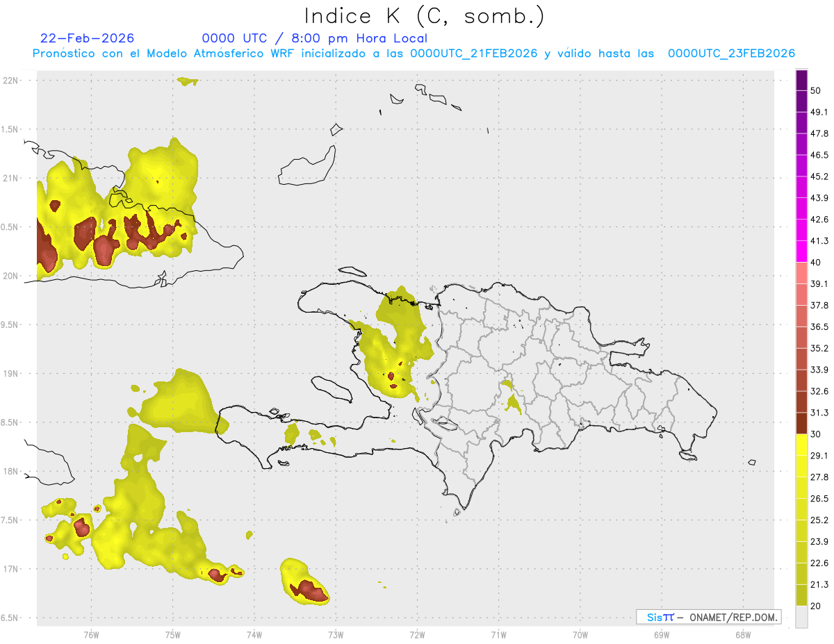Click the '20N' latitude axis label
The image size is (834, 644).
10,276
